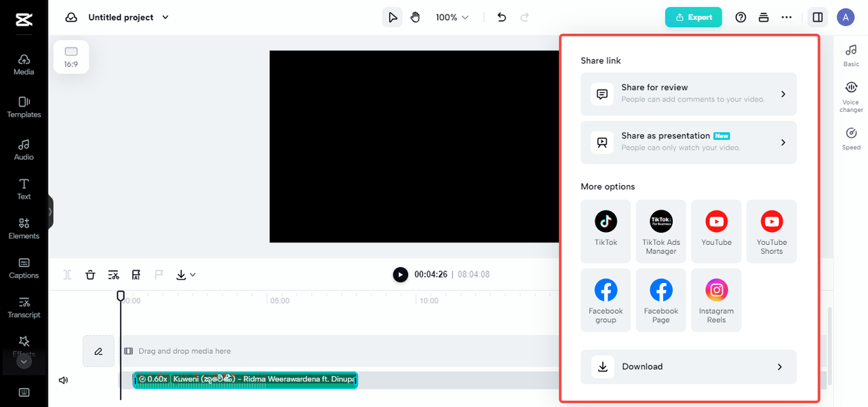Open the Basic audio tab
The image size is (868, 407).
(851, 55)
